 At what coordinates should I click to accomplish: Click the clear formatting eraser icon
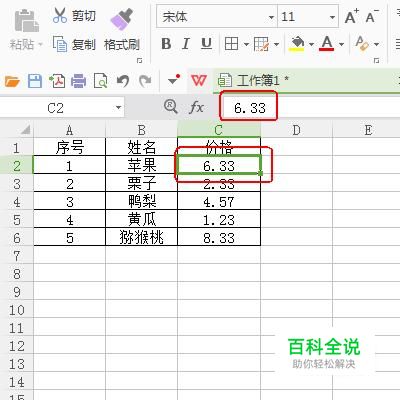pyautogui.click(x=362, y=43)
